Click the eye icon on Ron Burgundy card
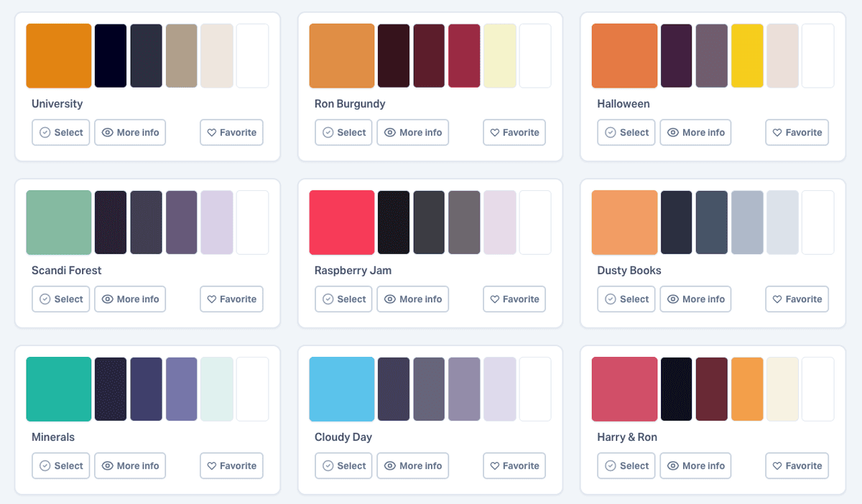Image resolution: width=862 pixels, height=504 pixels. click(x=390, y=133)
